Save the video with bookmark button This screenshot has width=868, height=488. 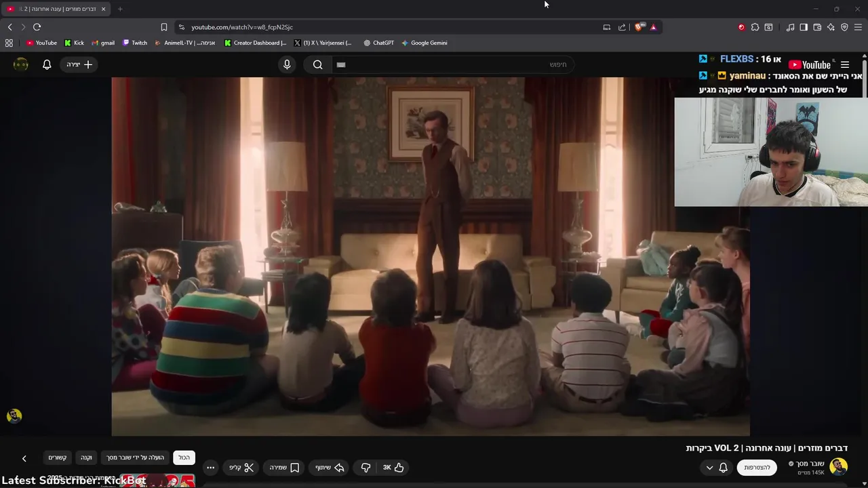point(284,468)
